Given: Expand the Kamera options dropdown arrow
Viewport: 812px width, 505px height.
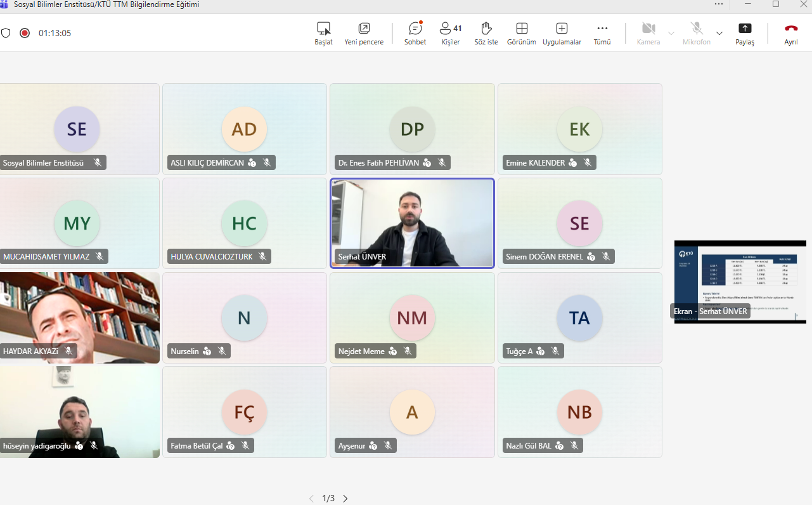Looking at the screenshot, I should click(x=671, y=33).
